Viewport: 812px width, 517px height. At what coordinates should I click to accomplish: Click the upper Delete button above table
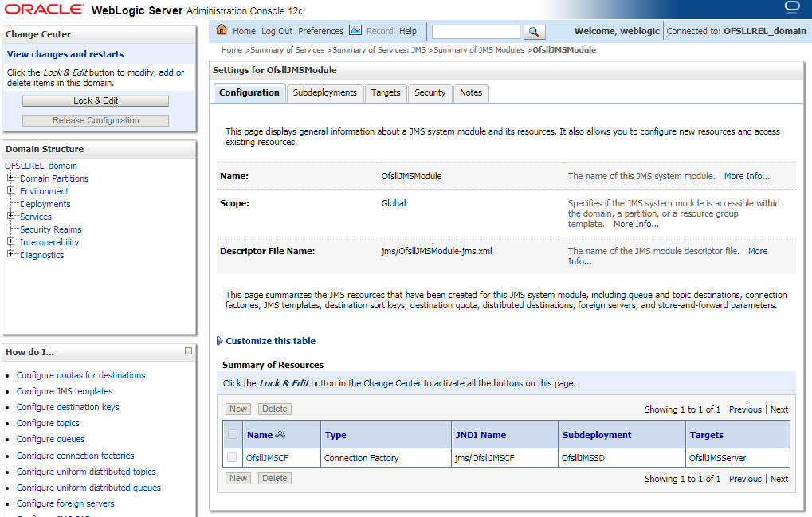[x=274, y=409]
